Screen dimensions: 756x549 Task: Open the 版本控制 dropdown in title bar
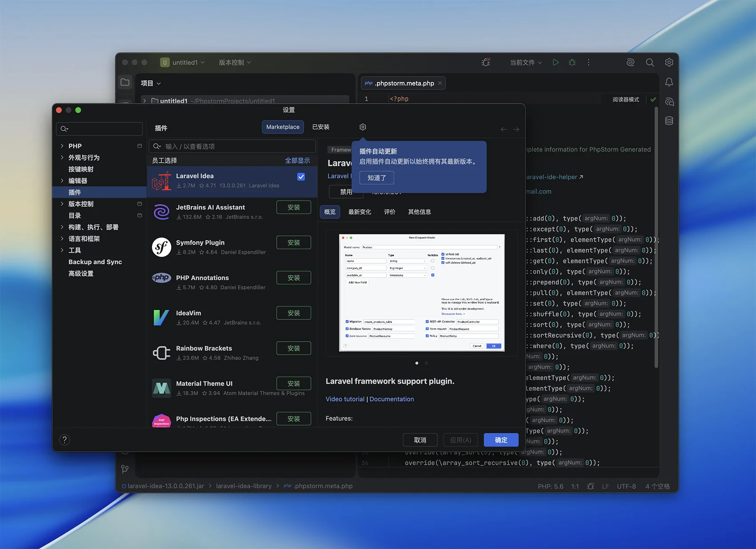pyautogui.click(x=235, y=63)
